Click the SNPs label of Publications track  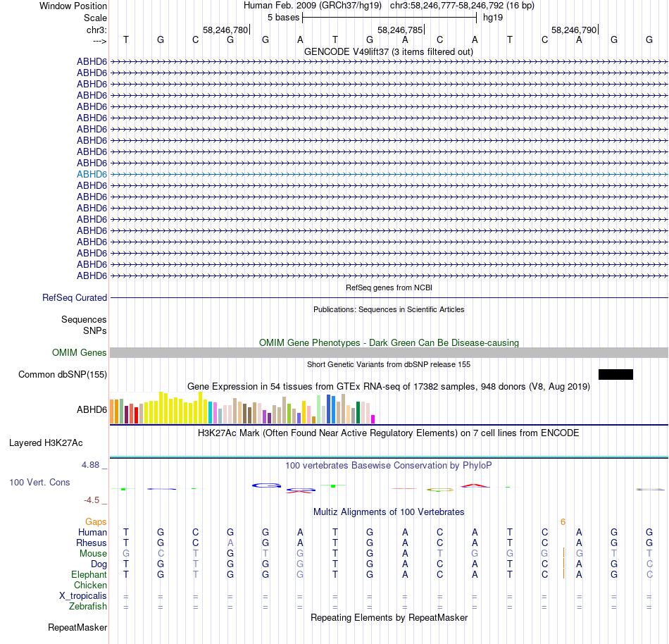95,330
